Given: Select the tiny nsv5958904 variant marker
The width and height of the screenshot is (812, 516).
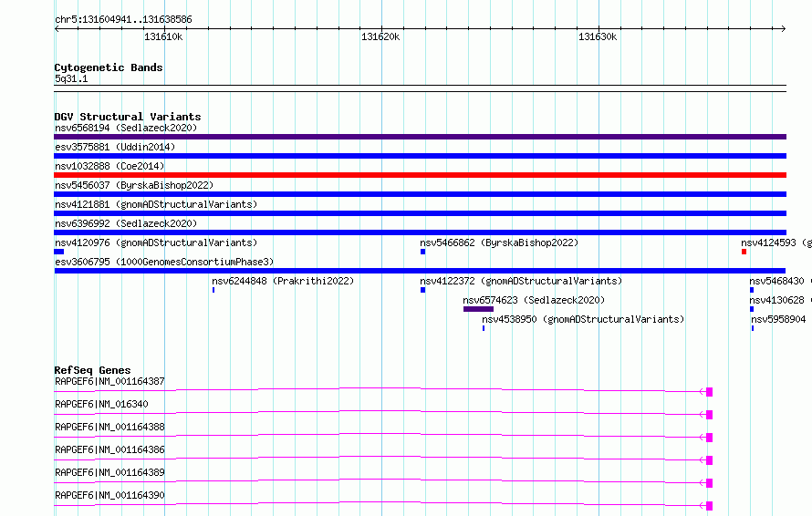Looking at the screenshot, I should click(753, 328).
